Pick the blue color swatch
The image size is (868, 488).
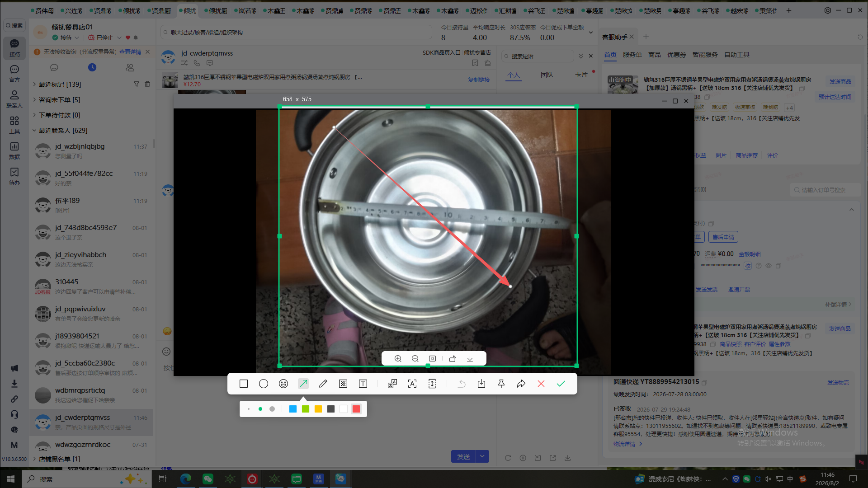[293, 409]
